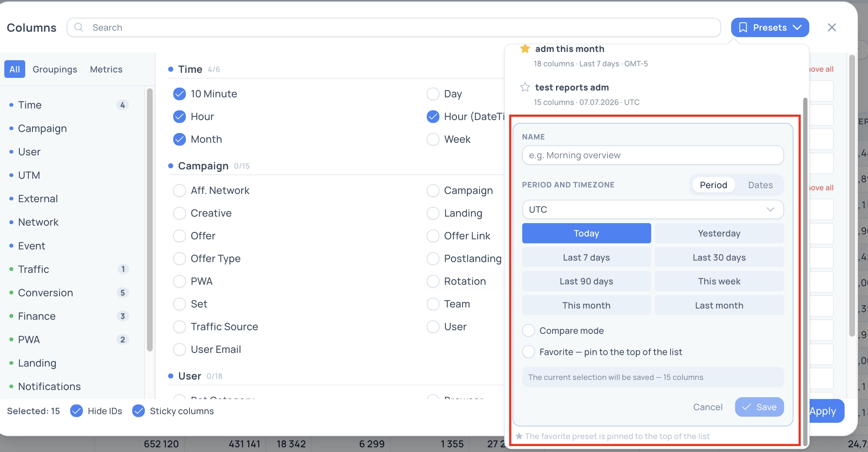Image resolution: width=868 pixels, height=452 pixels.
Task: Open the UTC timezone dropdown
Action: click(x=653, y=209)
